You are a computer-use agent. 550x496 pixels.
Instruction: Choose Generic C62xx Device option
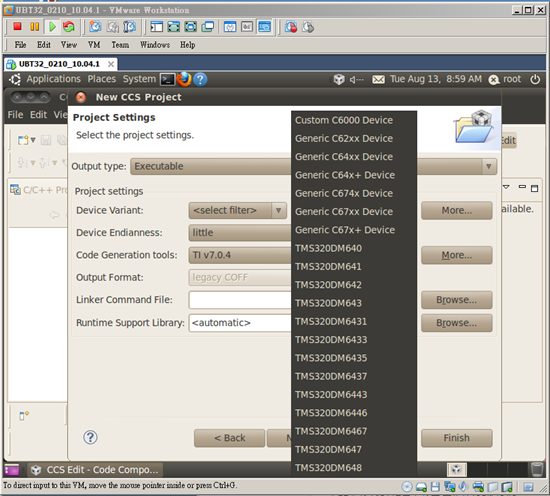(x=354, y=139)
